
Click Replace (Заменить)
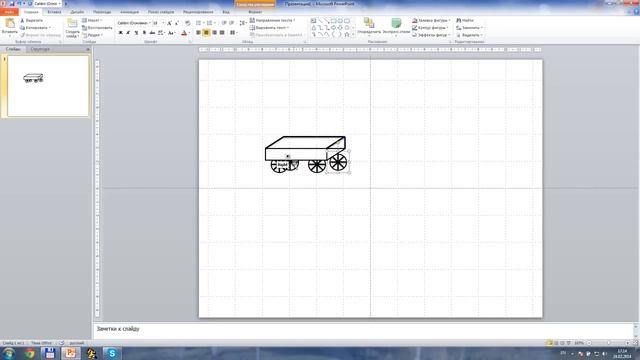(469, 28)
